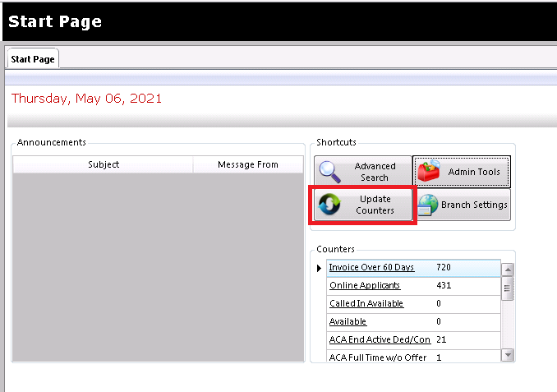Open Invoice Over 60 Days counter link
Image resolution: width=557 pixels, height=392 pixels.
(x=371, y=267)
